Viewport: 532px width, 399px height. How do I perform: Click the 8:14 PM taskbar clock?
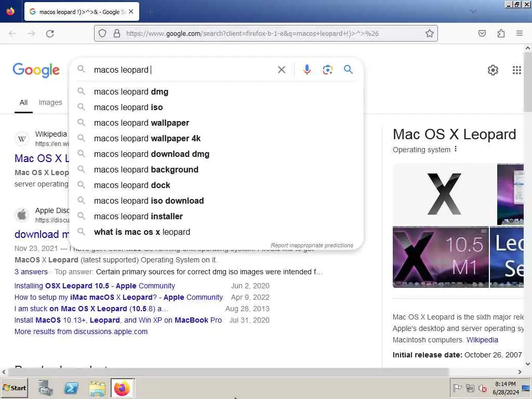click(506, 388)
